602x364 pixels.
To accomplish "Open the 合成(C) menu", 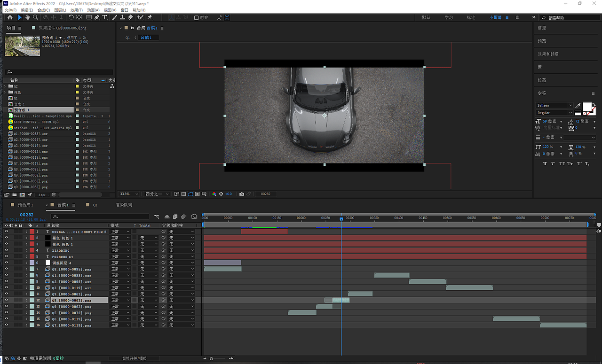I will [x=44, y=10].
